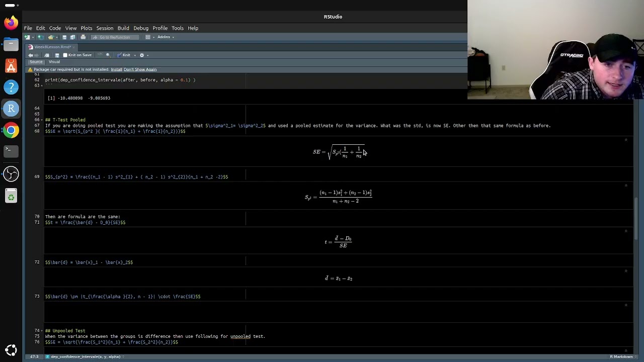Viewport: 644px width, 362px height.
Task: Open the gear options dropdown arrow
Action: (x=147, y=55)
